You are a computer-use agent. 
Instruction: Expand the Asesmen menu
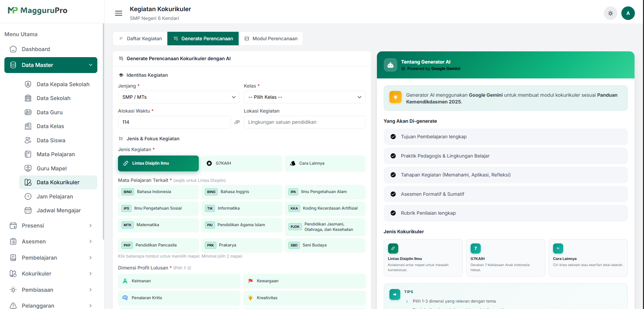pos(51,241)
